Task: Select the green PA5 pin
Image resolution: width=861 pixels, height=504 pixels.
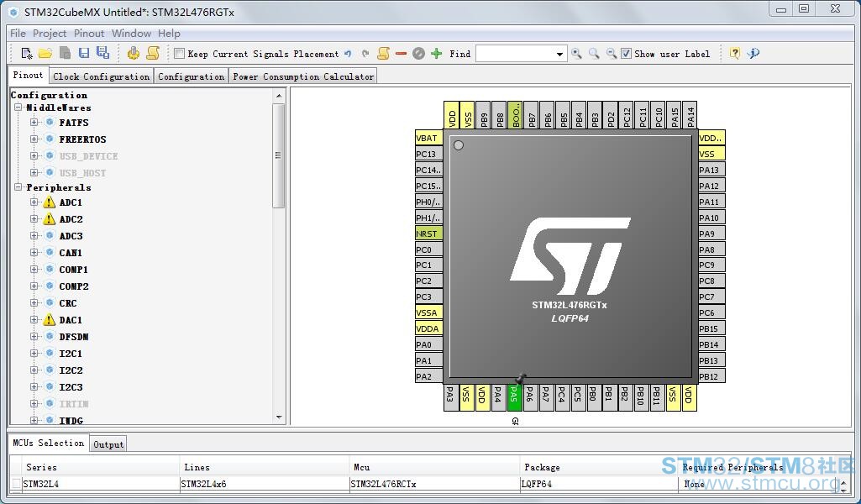Action: pos(514,397)
